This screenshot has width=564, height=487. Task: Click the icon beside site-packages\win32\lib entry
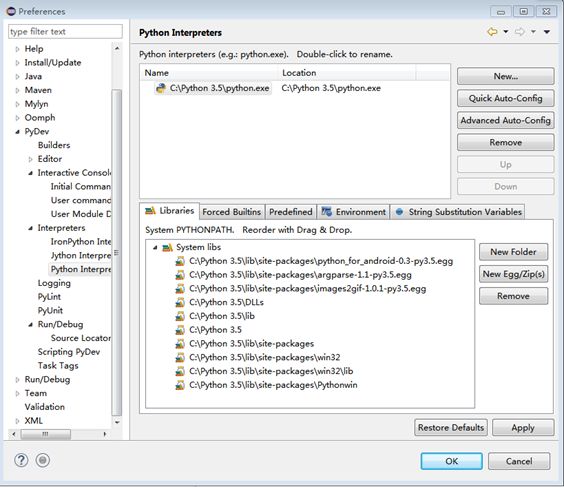(180, 371)
